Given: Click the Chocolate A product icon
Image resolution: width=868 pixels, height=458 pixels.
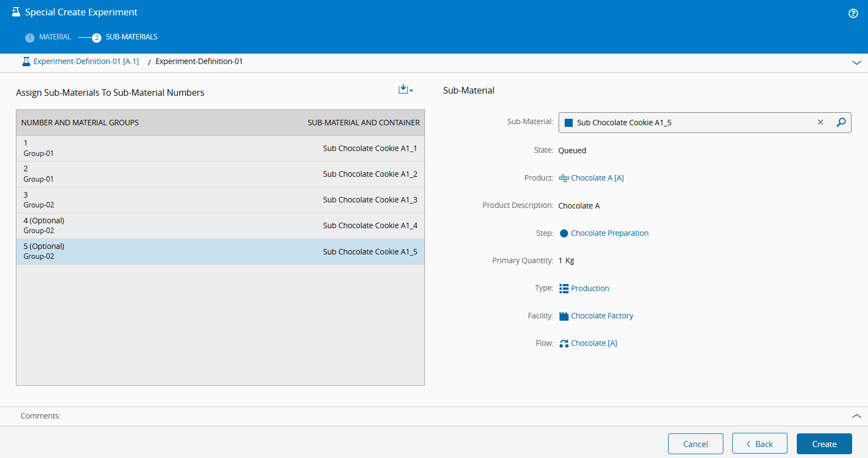Looking at the screenshot, I should click(x=564, y=178).
